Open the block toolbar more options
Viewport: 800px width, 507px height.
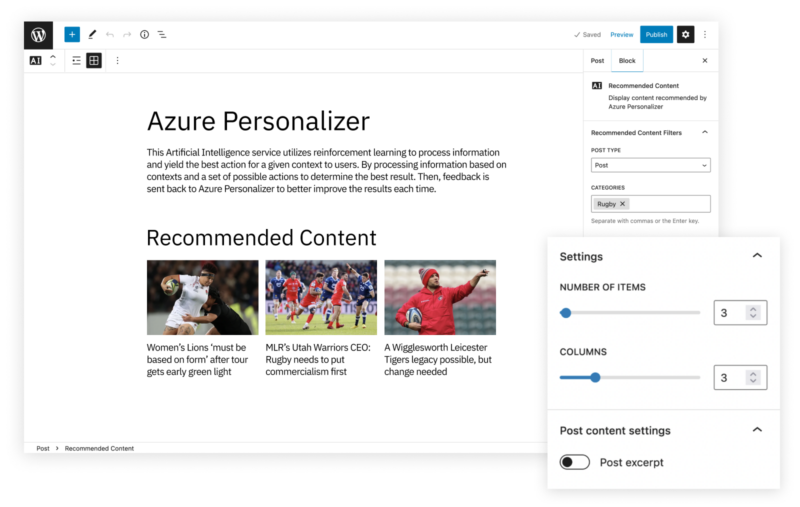(117, 61)
